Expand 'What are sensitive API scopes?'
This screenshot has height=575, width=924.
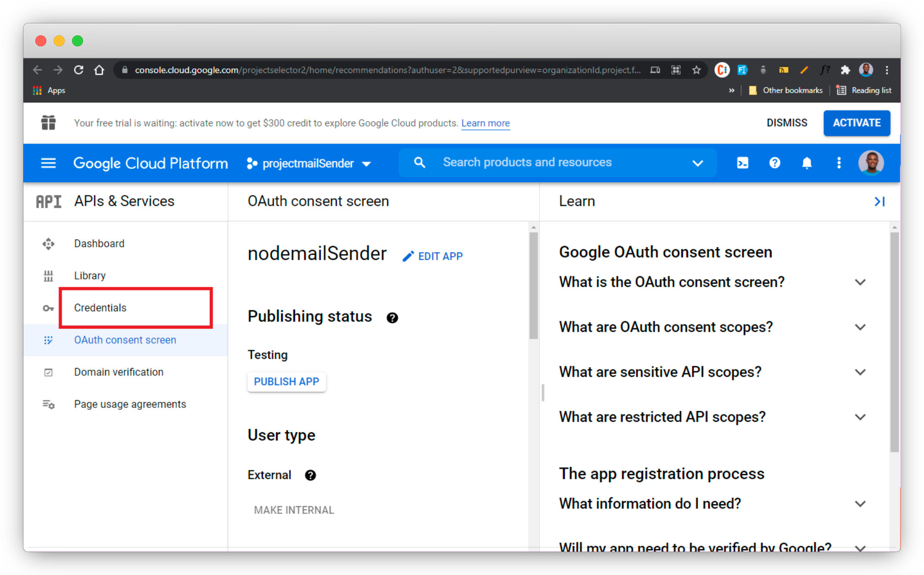[x=860, y=372]
